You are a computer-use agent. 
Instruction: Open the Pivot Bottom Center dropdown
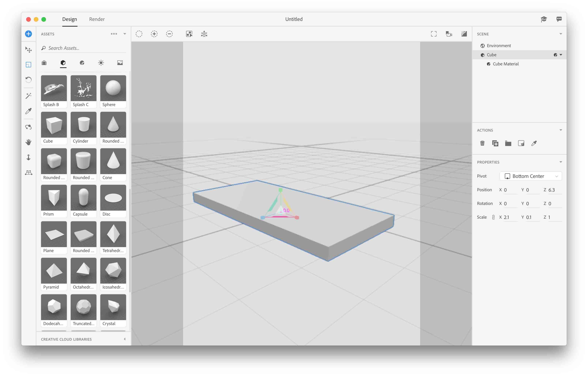530,176
